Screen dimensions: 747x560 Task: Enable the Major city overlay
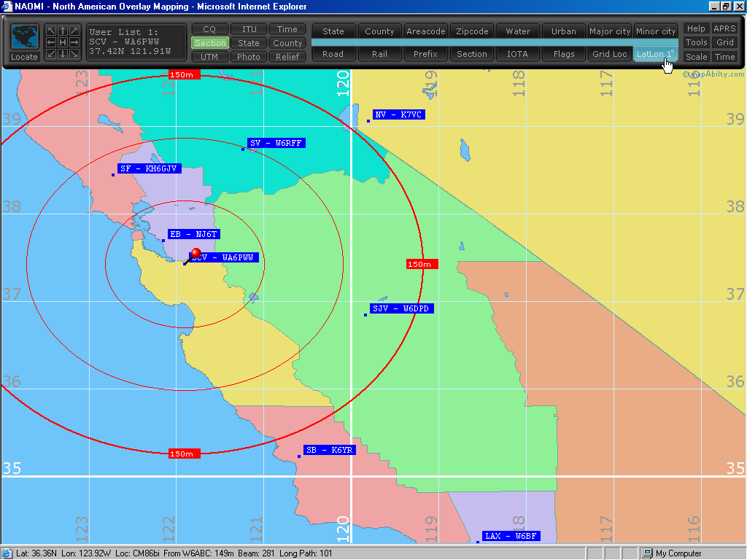pyautogui.click(x=610, y=31)
